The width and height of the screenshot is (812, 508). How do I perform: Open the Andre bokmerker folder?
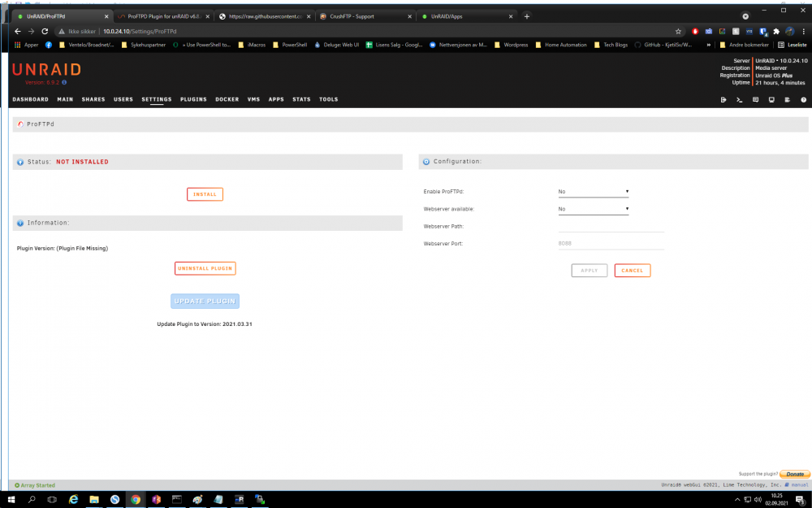[744, 45]
